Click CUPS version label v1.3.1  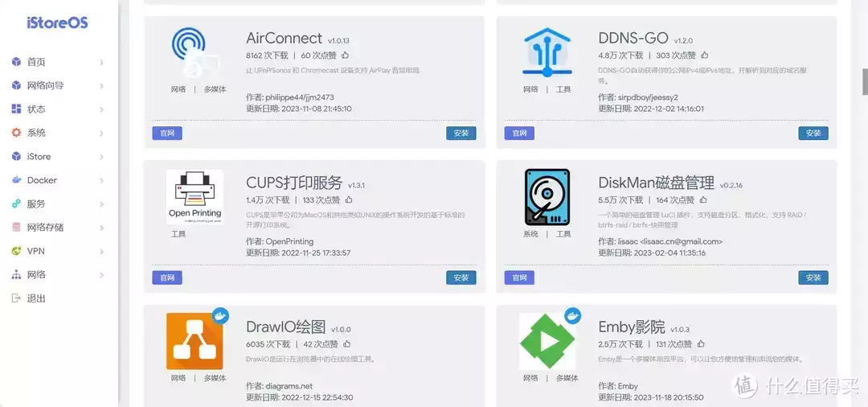357,185
